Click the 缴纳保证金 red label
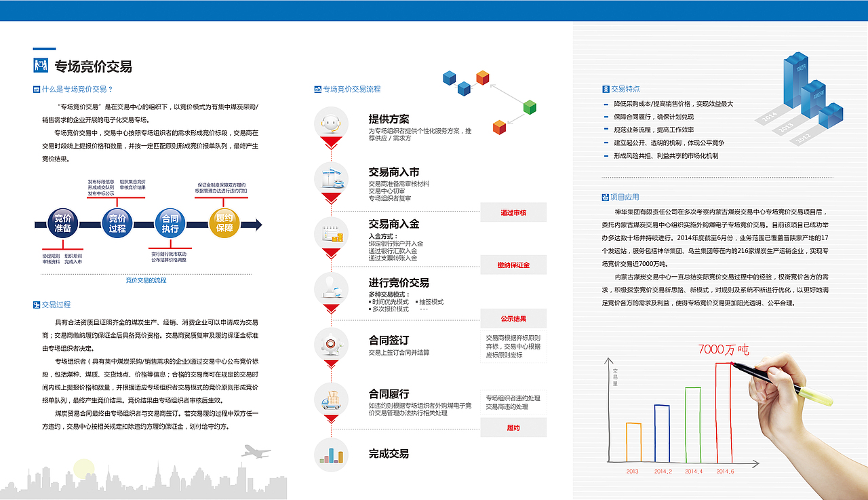 click(513, 265)
